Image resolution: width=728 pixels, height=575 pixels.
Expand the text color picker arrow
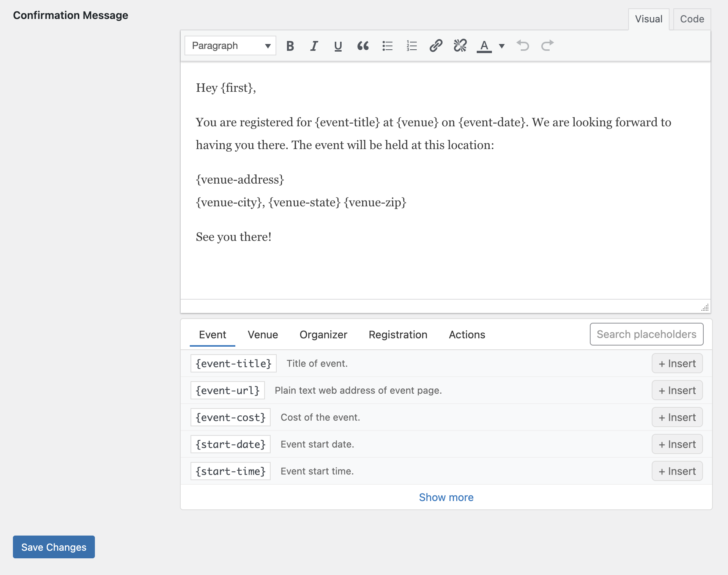502,46
